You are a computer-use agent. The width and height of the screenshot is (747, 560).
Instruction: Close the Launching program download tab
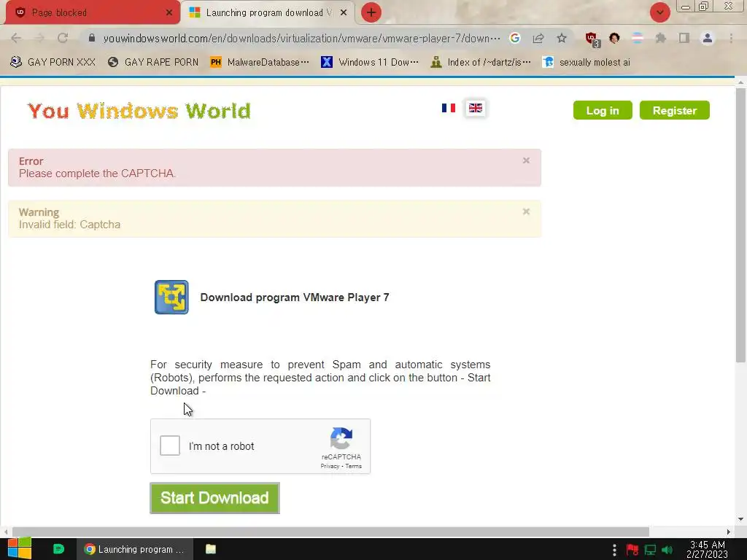344,13
